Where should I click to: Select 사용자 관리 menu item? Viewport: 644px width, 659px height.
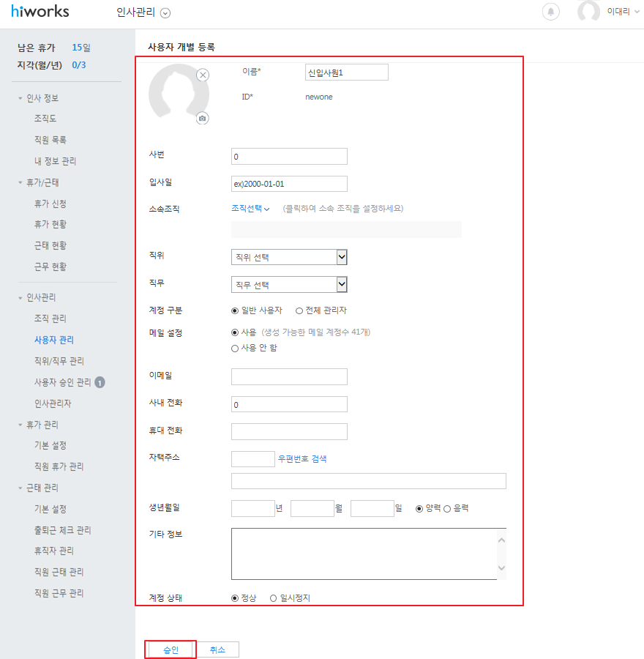pyautogui.click(x=53, y=340)
